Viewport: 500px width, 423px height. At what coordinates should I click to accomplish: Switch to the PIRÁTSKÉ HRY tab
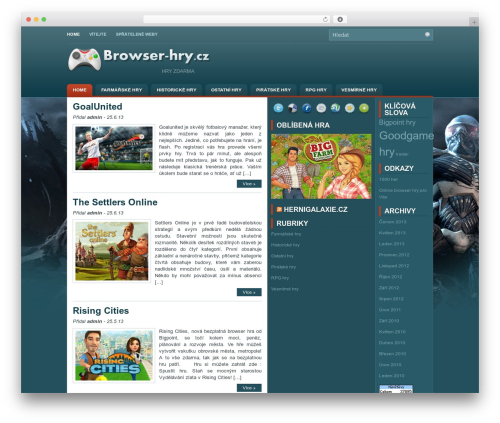273,90
